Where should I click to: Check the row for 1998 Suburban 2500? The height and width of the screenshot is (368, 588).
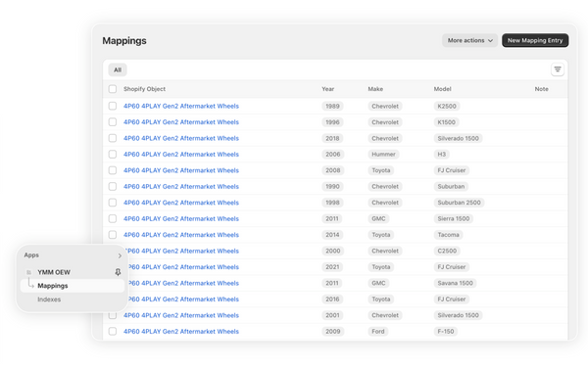point(113,203)
